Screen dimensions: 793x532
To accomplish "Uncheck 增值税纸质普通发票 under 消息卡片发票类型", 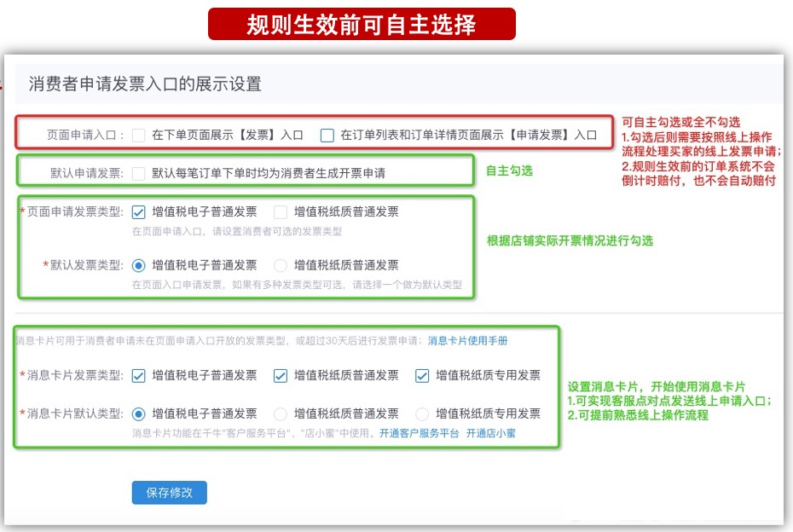I will pyautogui.click(x=281, y=375).
